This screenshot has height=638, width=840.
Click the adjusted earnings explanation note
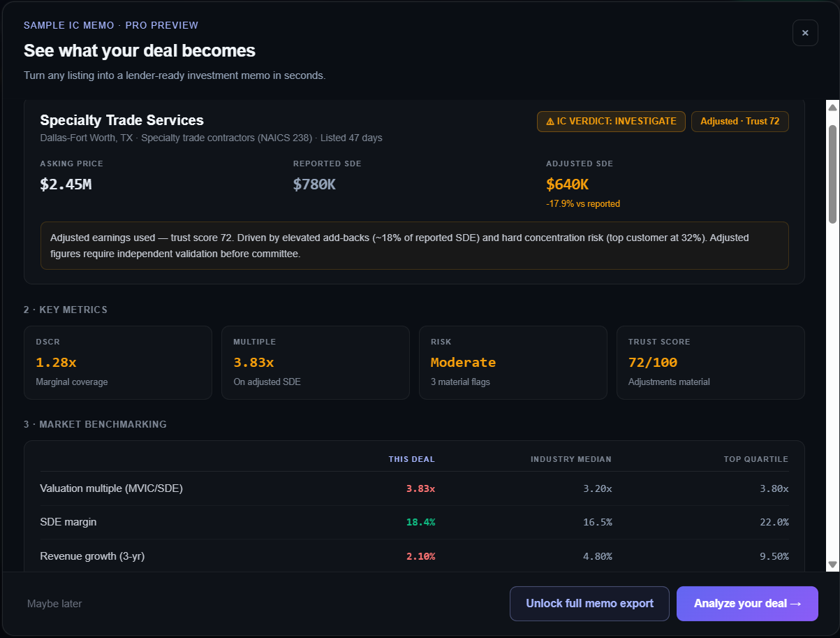(x=415, y=246)
